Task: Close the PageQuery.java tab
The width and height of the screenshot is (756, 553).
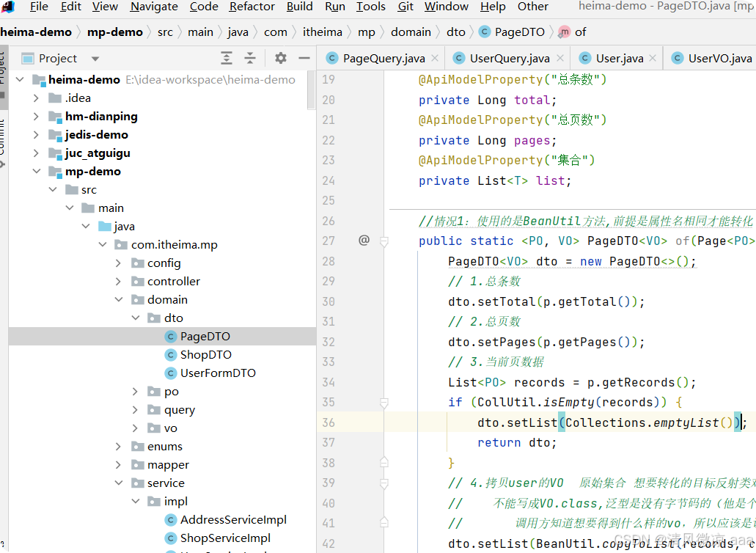Action: point(435,59)
